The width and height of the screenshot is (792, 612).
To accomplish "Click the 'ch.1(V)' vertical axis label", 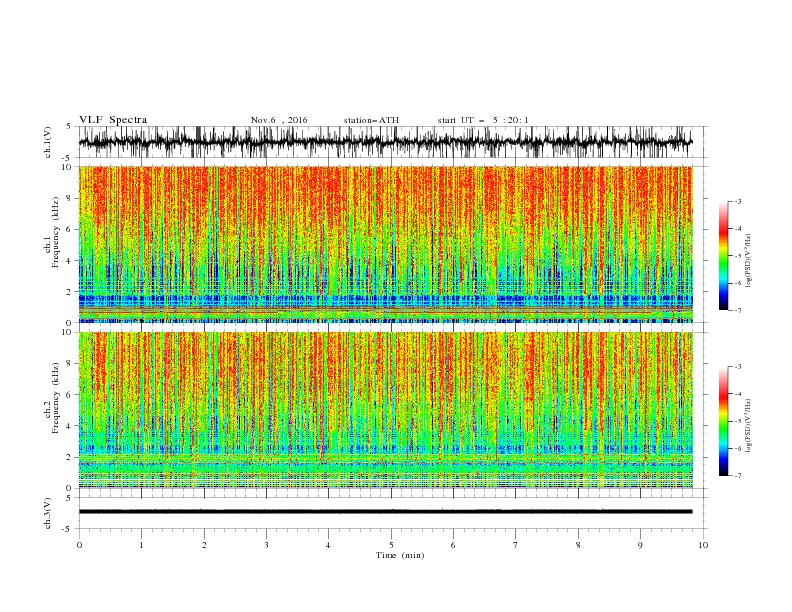I will point(48,142).
